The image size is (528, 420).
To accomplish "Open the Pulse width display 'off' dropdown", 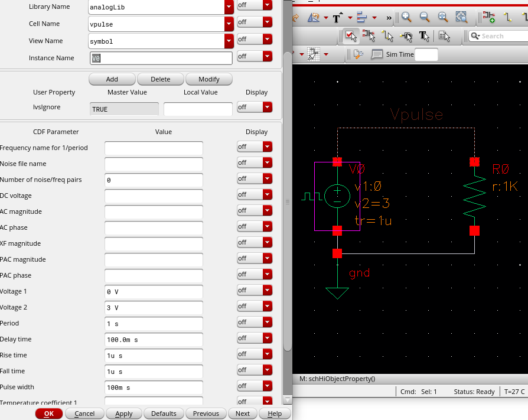I will pos(255,386).
